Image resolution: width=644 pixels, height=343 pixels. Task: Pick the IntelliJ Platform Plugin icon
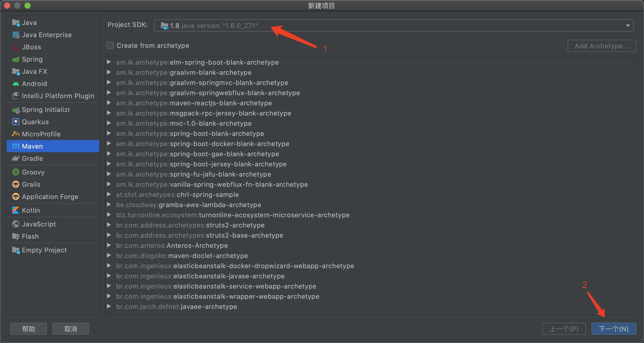[16, 96]
